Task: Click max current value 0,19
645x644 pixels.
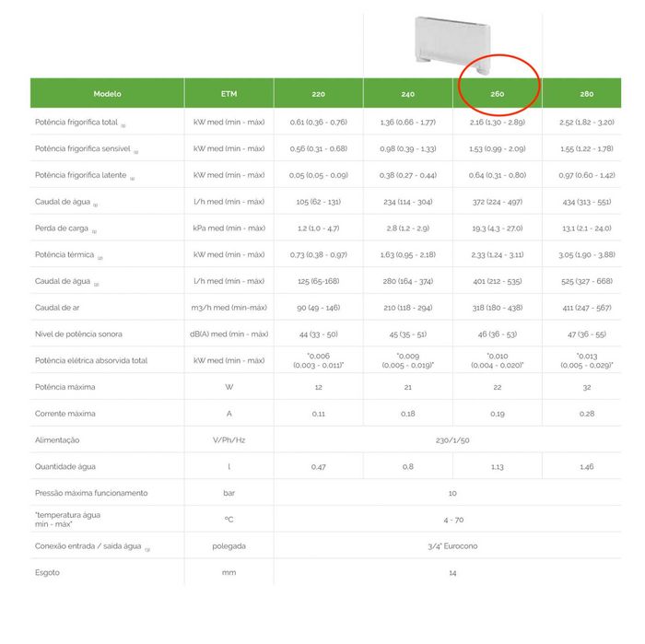Action: pos(498,414)
